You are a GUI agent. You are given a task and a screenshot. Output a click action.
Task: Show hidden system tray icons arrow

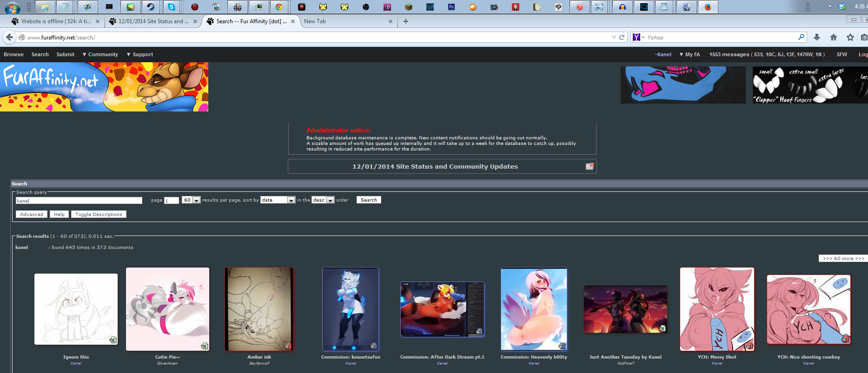point(830,7)
